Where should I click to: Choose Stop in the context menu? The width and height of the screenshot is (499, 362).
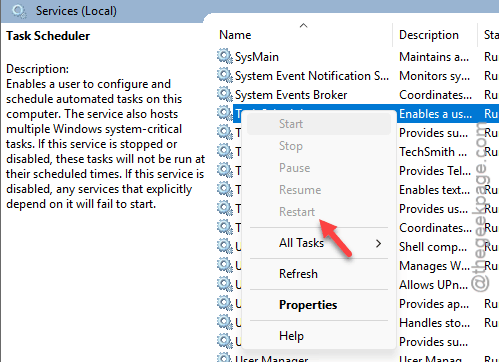pos(319,146)
